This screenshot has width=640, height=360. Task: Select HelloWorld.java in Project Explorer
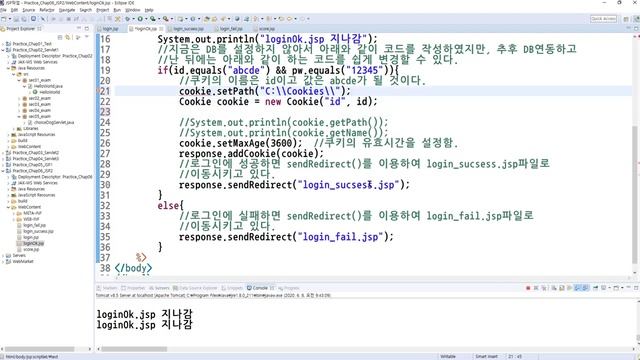point(48,86)
